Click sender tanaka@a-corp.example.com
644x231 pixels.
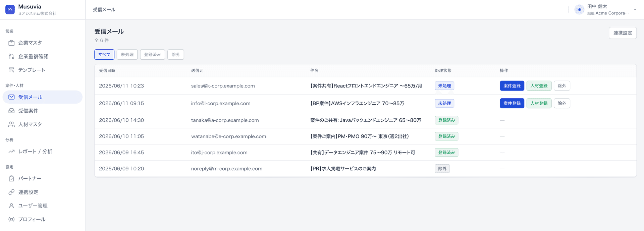coord(225,120)
